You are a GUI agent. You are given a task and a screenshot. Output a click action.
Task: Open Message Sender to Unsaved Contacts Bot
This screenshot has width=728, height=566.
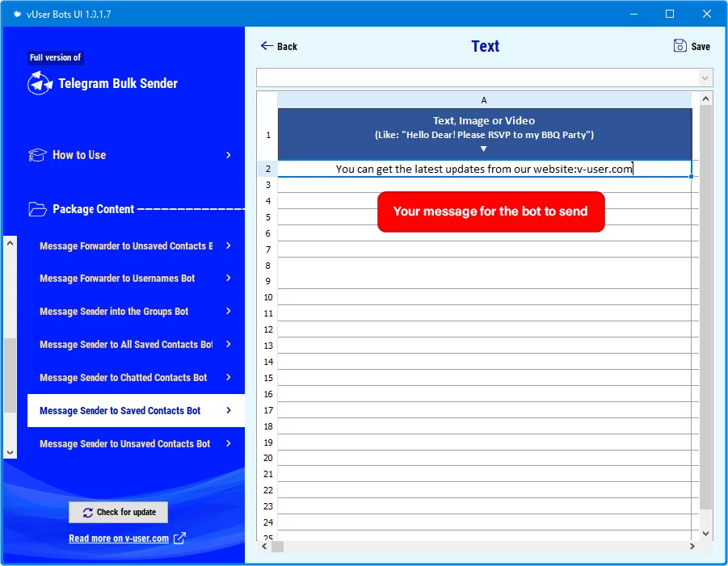point(136,443)
